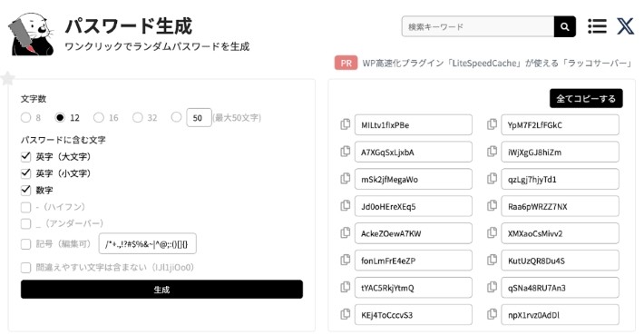
Task: Copy password tYAC5RkjYtmQ with its copy icon
Action: click(x=346, y=287)
